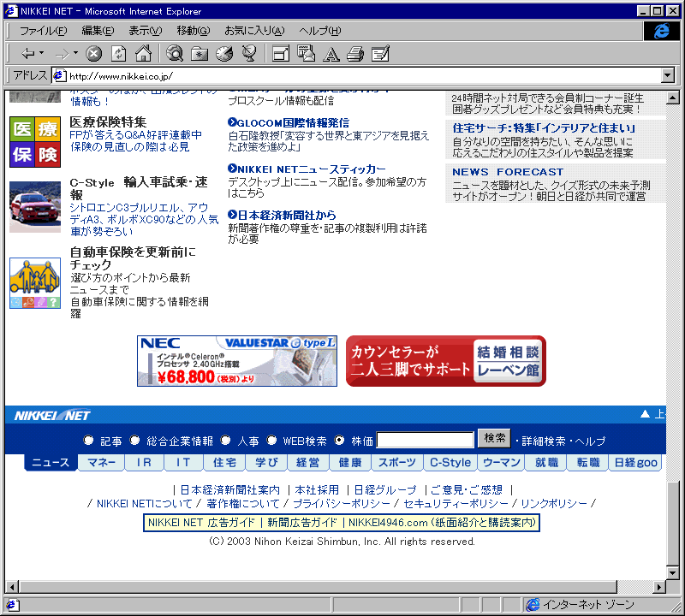The width and height of the screenshot is (685, 616).
Task: Jump to page top with the ▲ 上 link
Action: point(652,414)
